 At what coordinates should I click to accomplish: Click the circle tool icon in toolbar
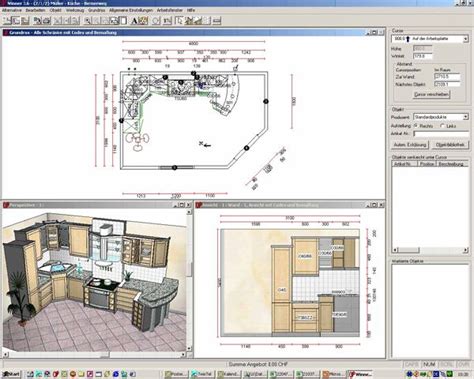tap(156, 21)
